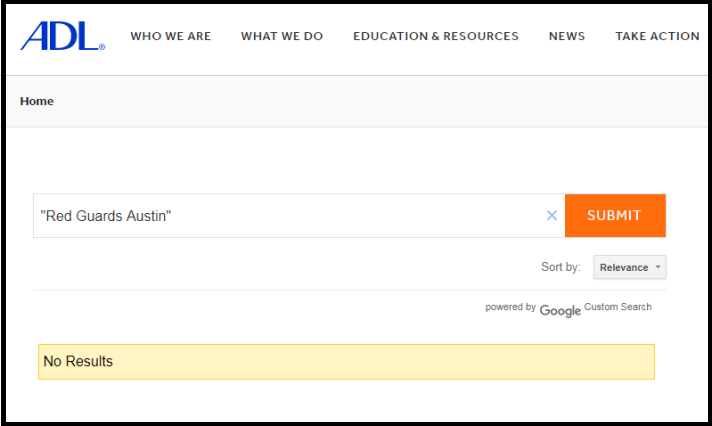This screenshot has width=712, height=426.
Task: Open the EDUCATION & RESOURCES menu
Action: tap(436, 36)
